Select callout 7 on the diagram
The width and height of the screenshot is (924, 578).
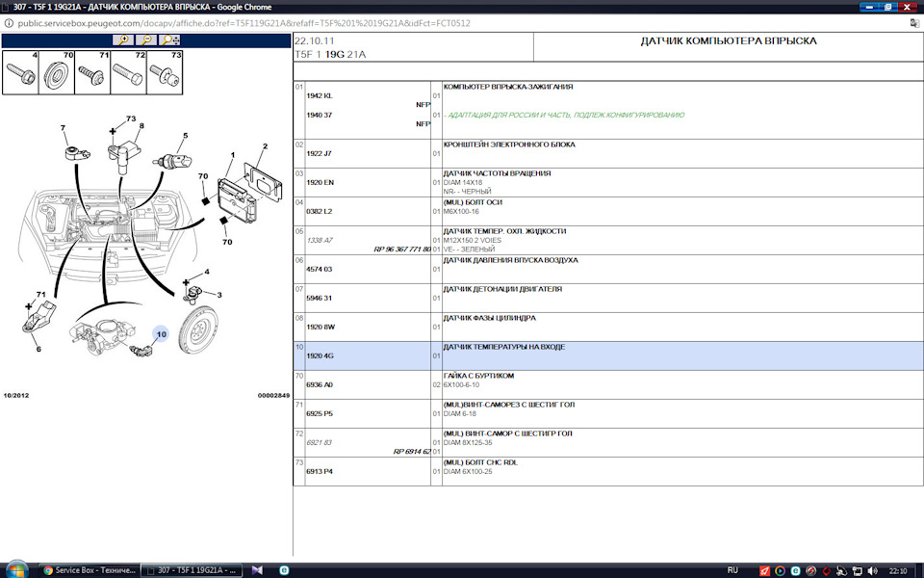pos(63,128)
